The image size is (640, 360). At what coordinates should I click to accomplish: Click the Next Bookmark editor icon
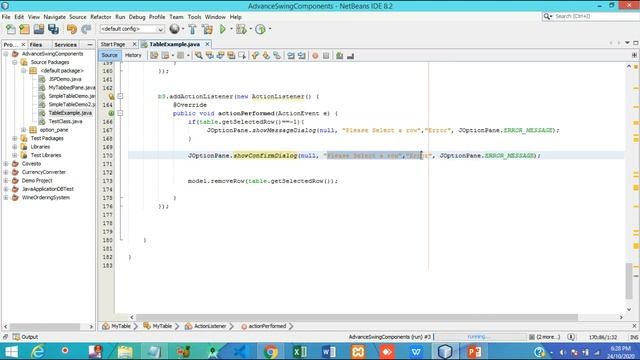266,56
